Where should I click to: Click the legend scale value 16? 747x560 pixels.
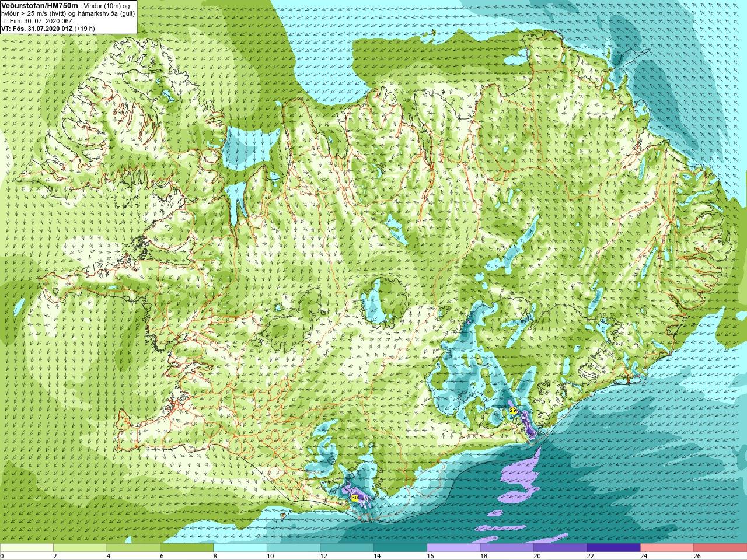point(430,556)
